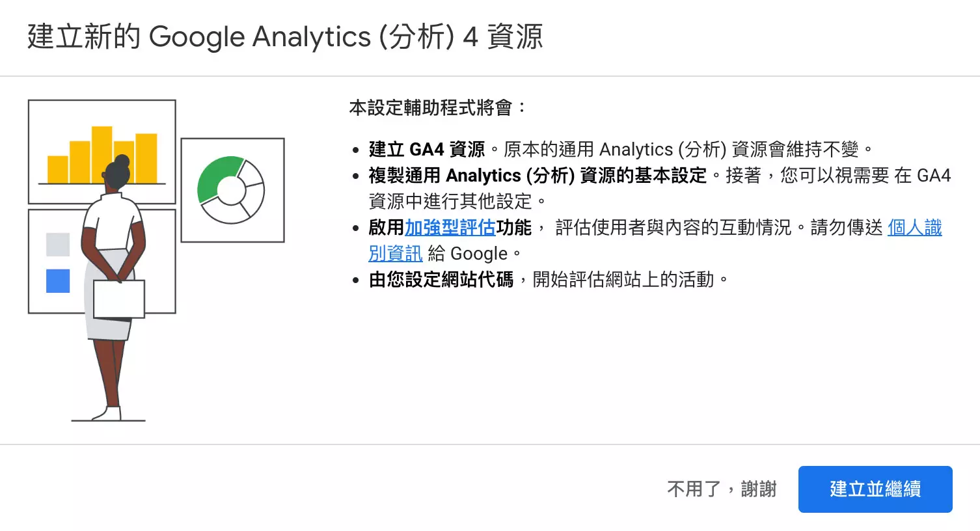This screenshot has height=531, width=980.
Task: Click the shortest yellow bar on the left
Action: coord(58,169)
